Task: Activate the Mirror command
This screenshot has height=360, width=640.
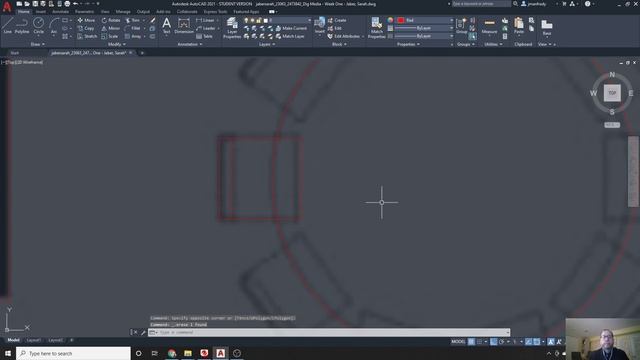Action: point(111,28)
